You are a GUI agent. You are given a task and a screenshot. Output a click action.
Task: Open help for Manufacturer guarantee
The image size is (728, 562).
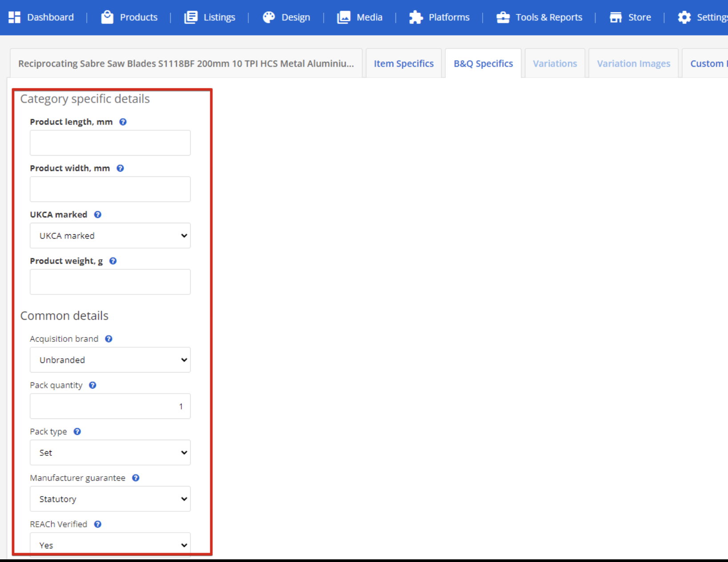click(x=136, y=478)
